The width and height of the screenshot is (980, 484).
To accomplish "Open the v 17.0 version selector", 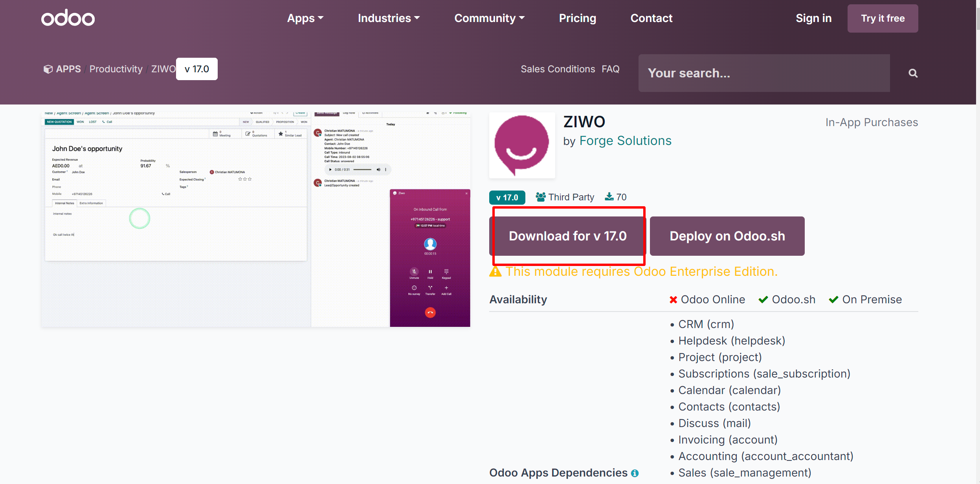I will [197, 69].
